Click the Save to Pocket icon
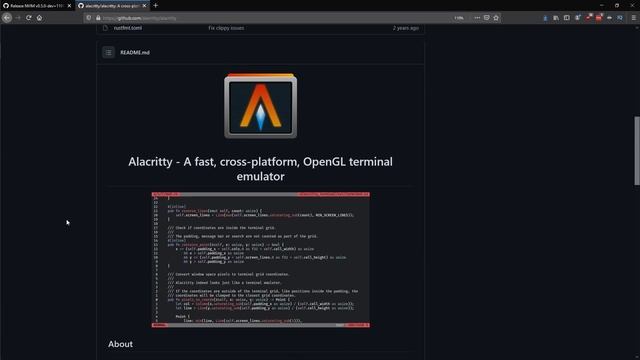Screen dimensions: 640x360 click(487, 18)
